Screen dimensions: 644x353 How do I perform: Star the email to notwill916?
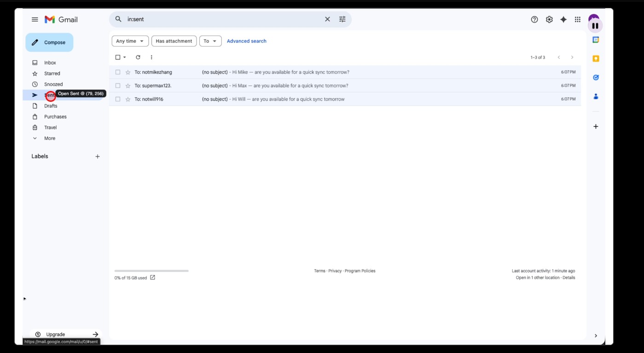[x=128, y=99]
